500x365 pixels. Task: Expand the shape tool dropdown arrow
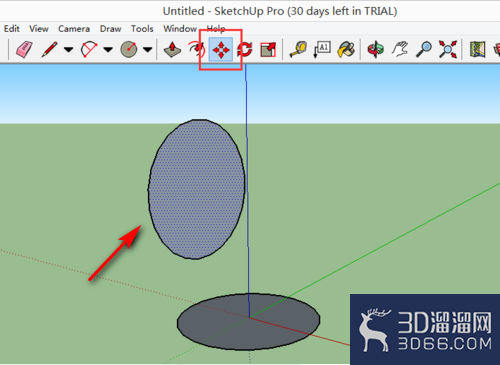[147, 50]
